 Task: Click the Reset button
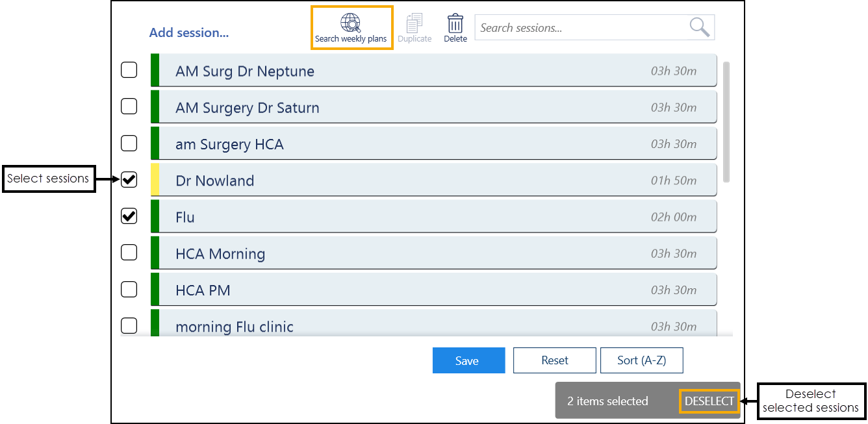[554, 360]
